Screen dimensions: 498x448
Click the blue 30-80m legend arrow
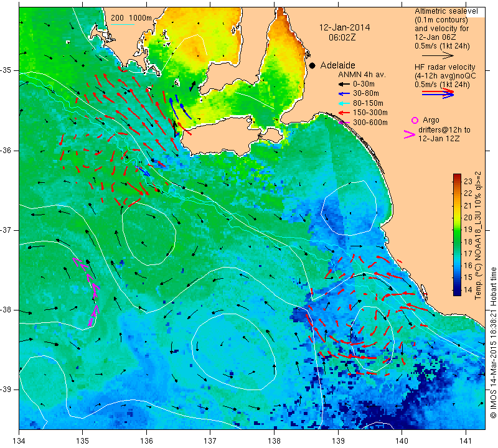[344, 94]
